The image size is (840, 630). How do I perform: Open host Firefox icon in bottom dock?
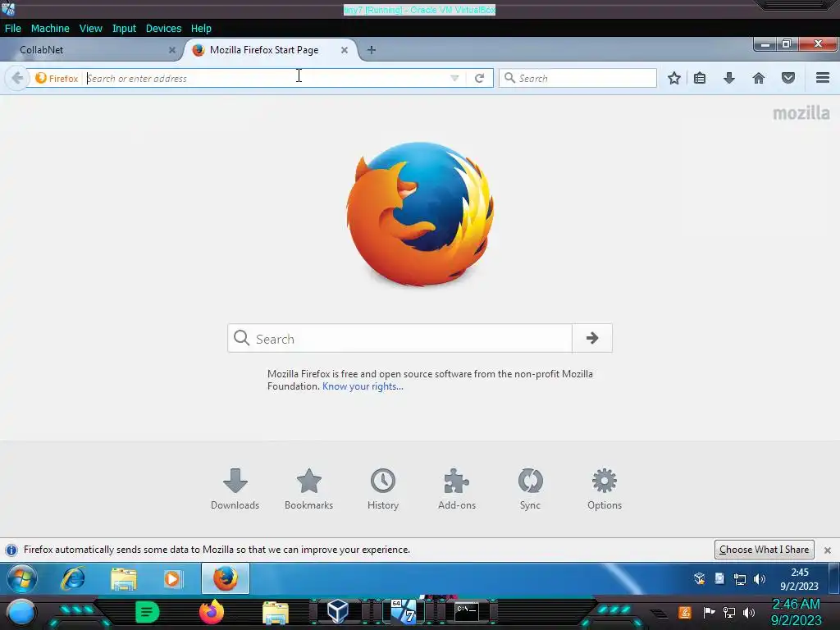(212, 612)
